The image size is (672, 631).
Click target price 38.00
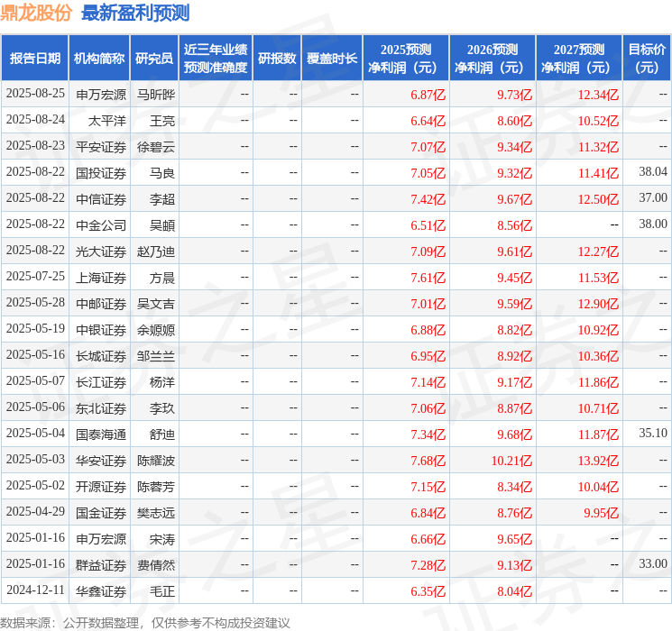pos(653,224)
